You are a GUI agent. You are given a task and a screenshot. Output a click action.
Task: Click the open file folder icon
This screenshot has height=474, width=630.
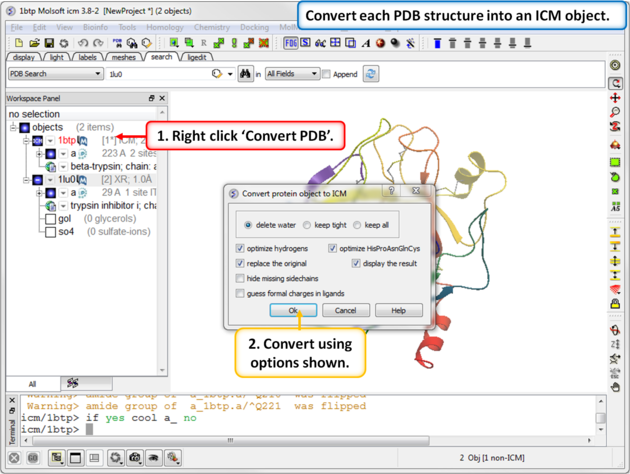pyautogui.click(x=34, y=44)
